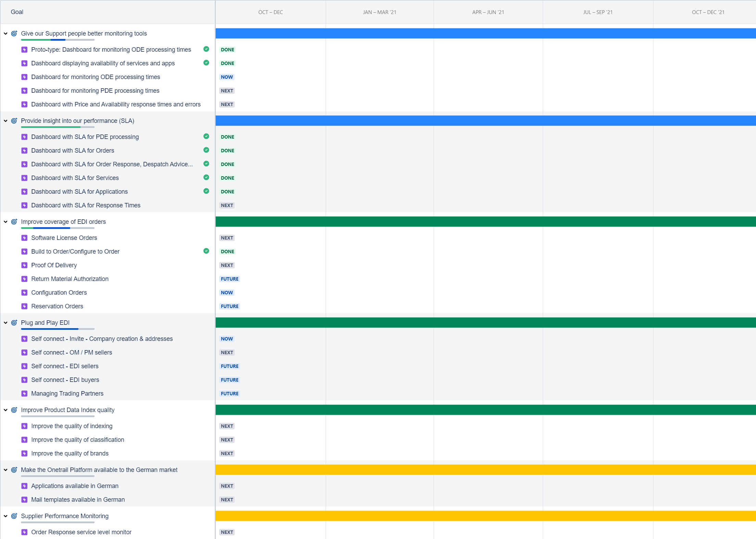Collapse the German market goal section

click(5, 470)
